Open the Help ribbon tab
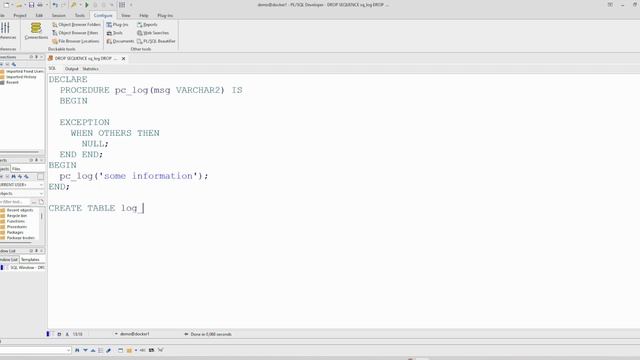This screenshot has width=640, height=360. [x=144, y=16]
